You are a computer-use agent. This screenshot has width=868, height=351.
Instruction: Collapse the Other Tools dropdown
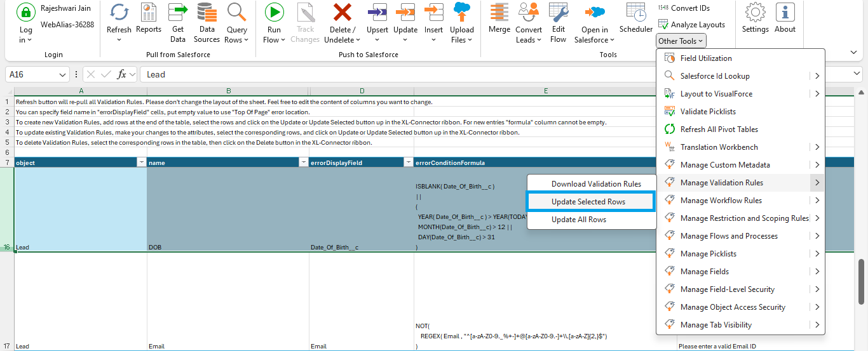(681, 41)
